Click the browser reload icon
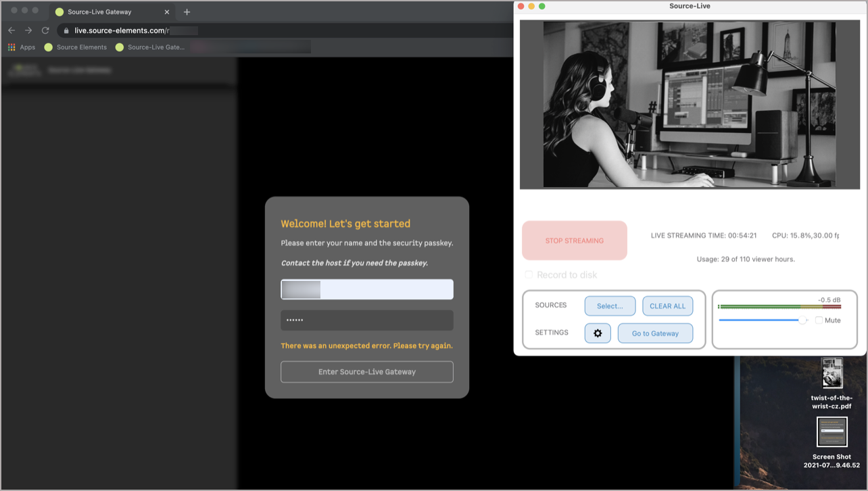Image resolution: width=868 pixels, height=491 pixels. [x=45, y=30]
